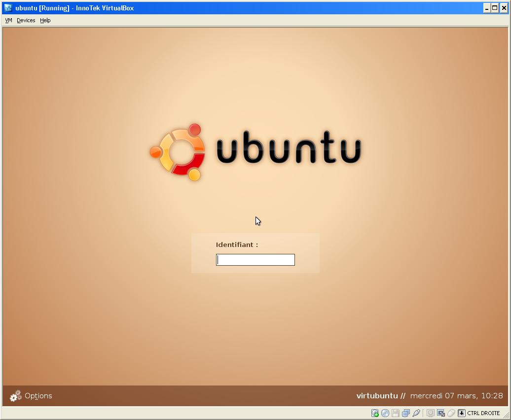
Task: Click the greyed display monitor status icon
Action: tap(431, 413)
